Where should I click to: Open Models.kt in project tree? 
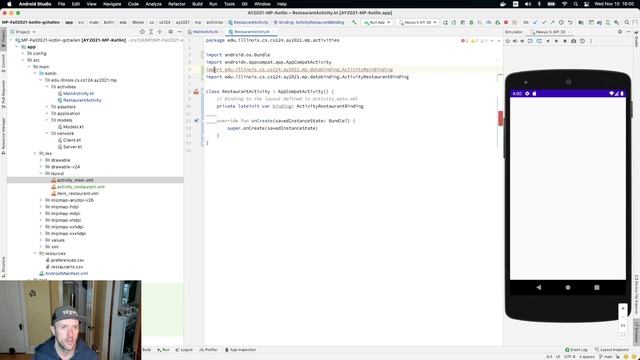[73, 127]
